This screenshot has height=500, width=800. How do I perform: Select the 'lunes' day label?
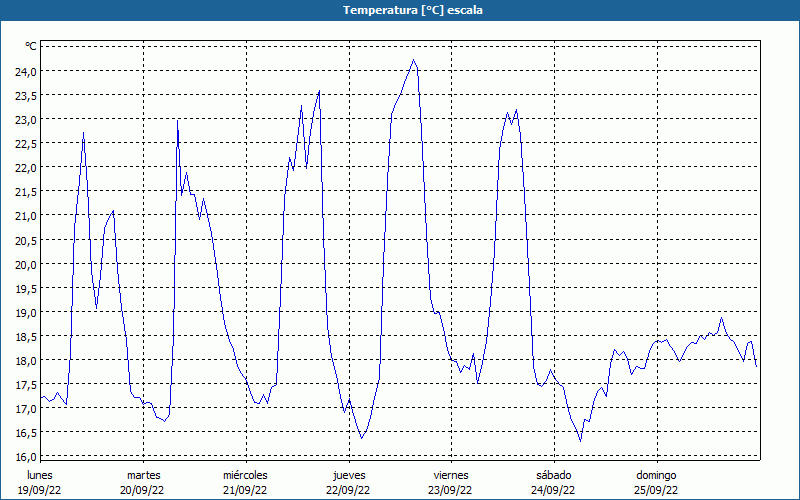tap(40, 475)
